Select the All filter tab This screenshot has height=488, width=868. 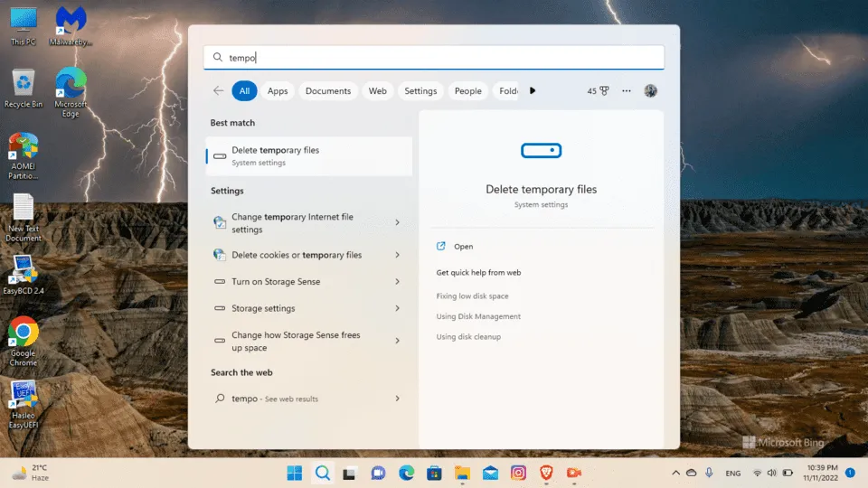[x=244, y=90]
